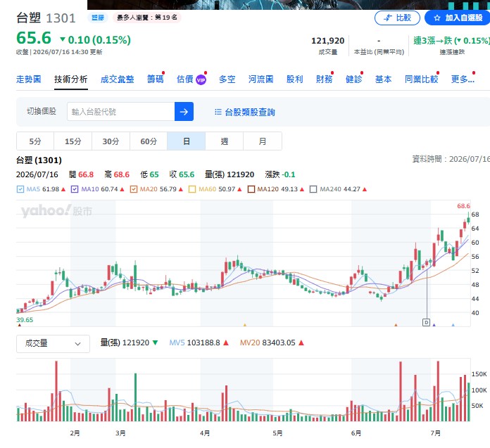Click the list icon beside 台股類股查詢

[x=218, y=112]
